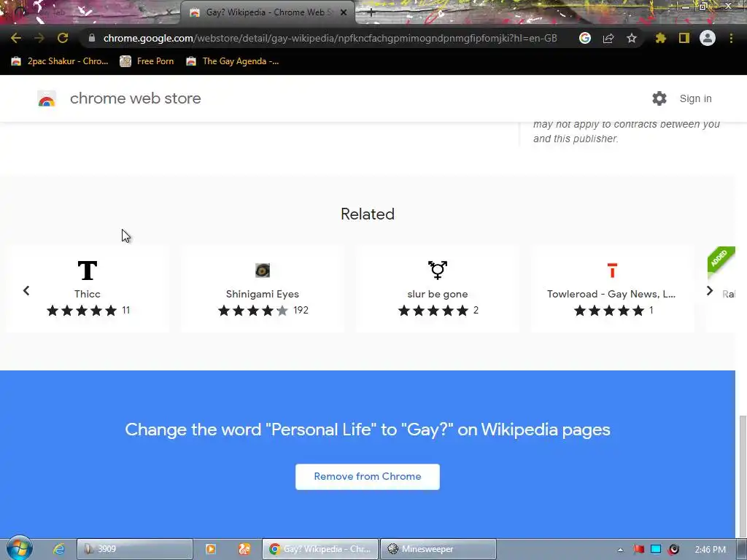Show hidden system tray icons

(x=620, y=550)
